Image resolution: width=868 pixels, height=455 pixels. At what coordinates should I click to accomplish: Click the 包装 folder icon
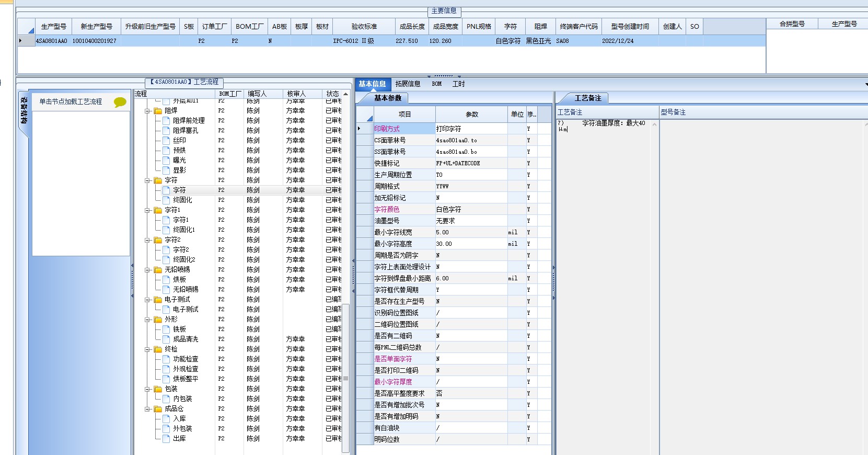point(158,389)
